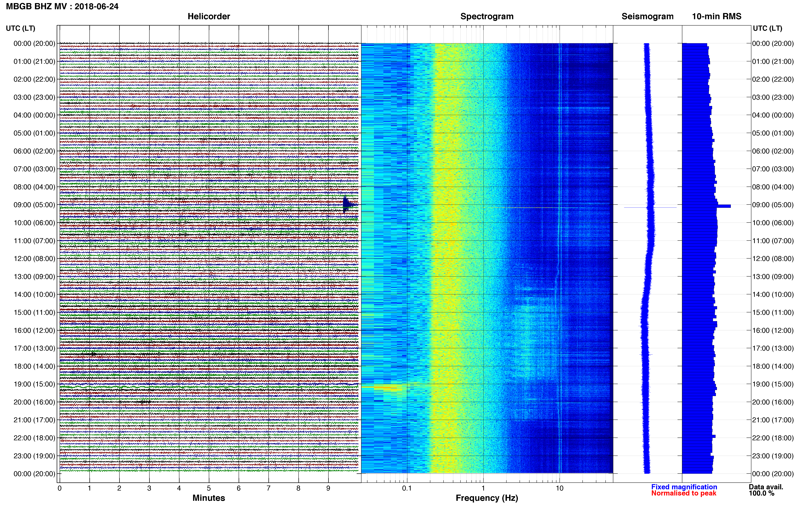Click the Minutes axis label under helicorder
Screen dimensions: 812x508
pos(209,498)
